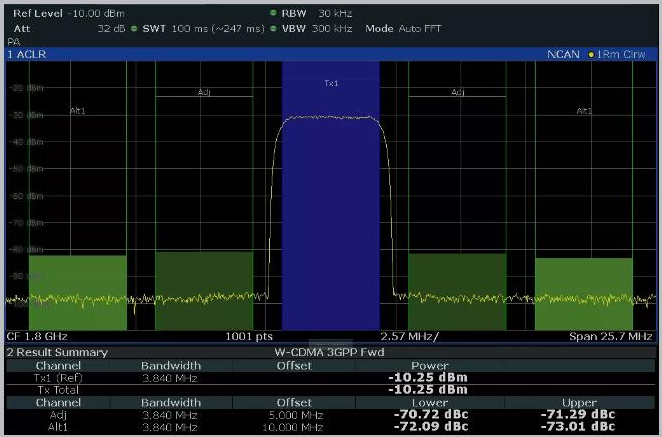This screenshot has width=662, height=437.
Task: Click the lower Adj channel green bar
Action: click(x=204, y=288)
